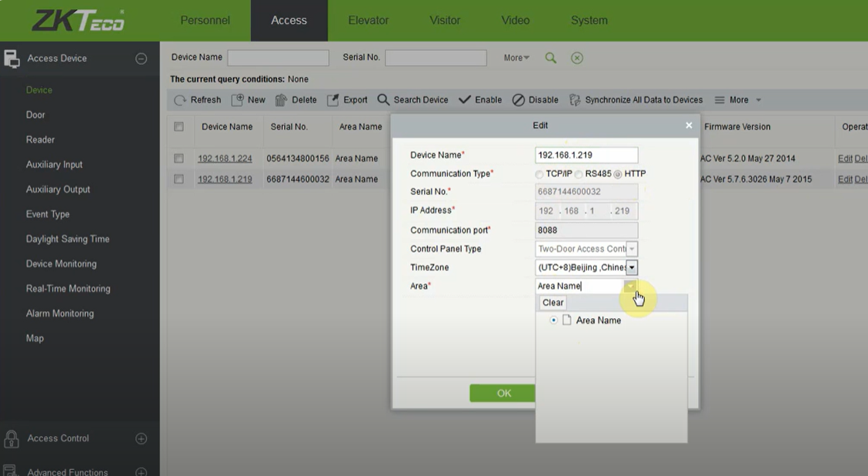Click the Enable checkmark icon
Image resolution: width=868 pixels, height=476 pixels.
click(465, 99)
